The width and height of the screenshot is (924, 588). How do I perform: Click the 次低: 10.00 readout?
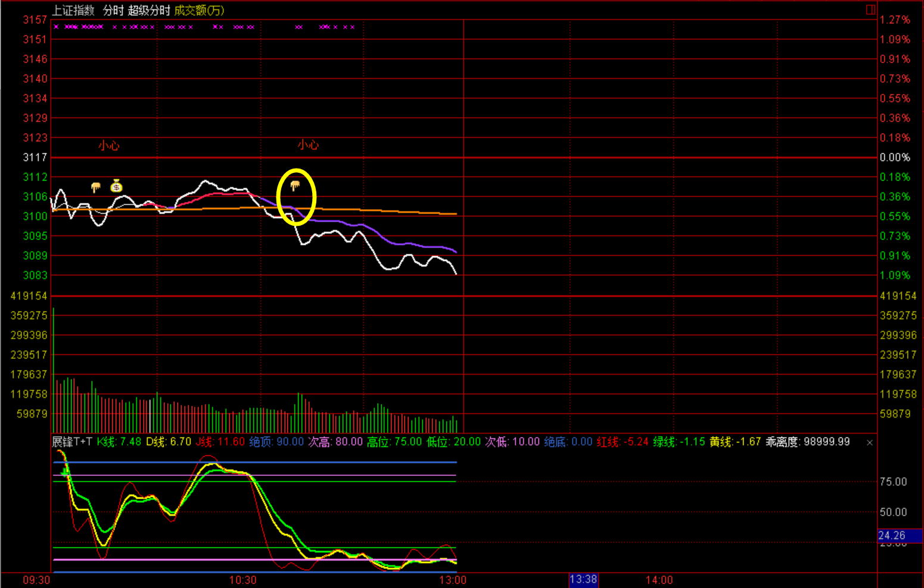pyautogui.click(x=512, y=441)
